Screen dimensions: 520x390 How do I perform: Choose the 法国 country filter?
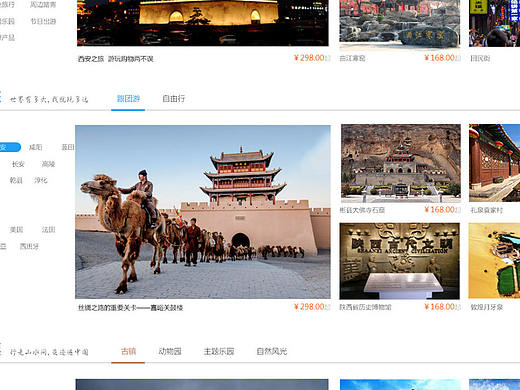point(48,230)
